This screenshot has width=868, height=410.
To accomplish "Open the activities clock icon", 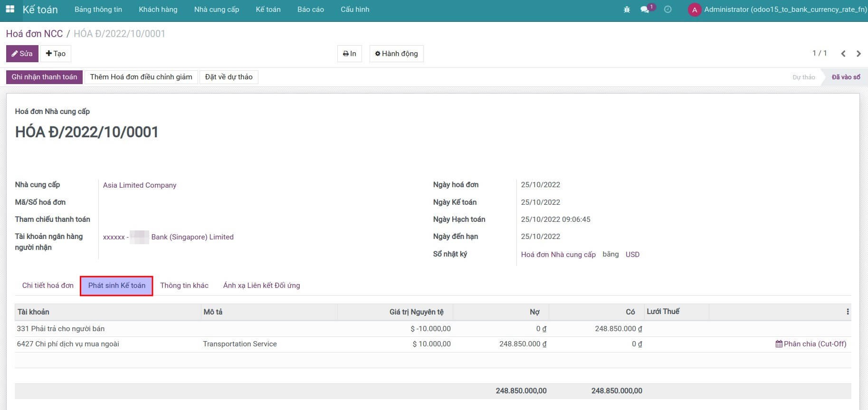I will pos(668,10).
